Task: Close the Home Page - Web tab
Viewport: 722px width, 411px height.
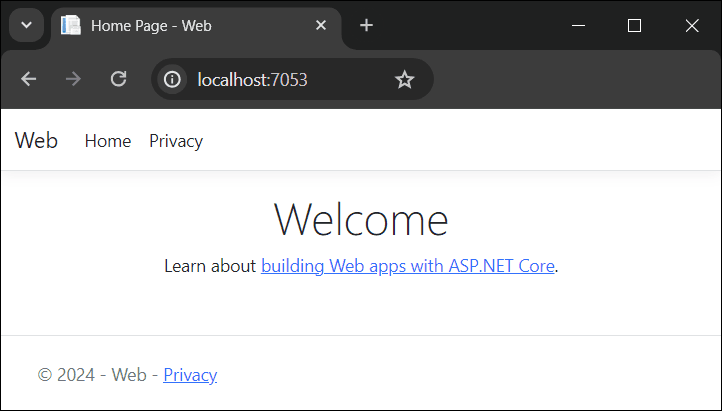Action: pyautogui.click(x=321, y=25)
